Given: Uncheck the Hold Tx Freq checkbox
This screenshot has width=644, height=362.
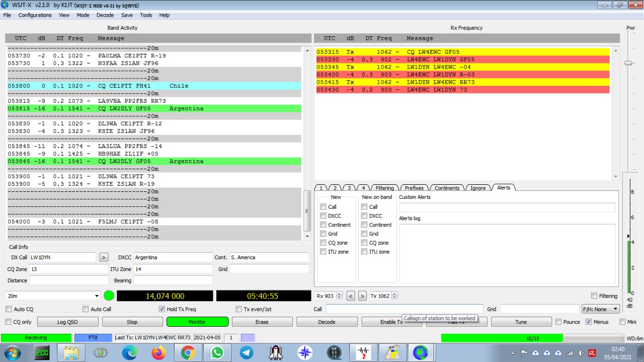Looking at the screenshot, I should 162,309.
